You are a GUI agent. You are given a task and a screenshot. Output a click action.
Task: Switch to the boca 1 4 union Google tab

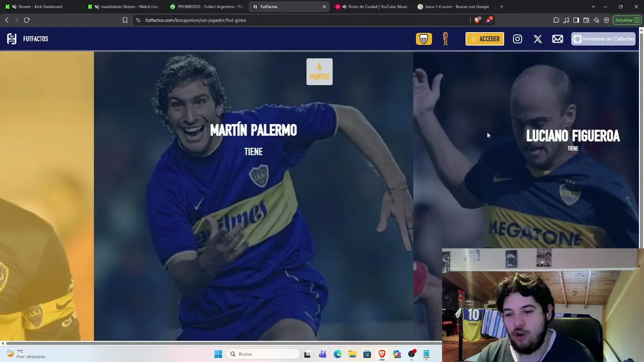tap(454, 7)
